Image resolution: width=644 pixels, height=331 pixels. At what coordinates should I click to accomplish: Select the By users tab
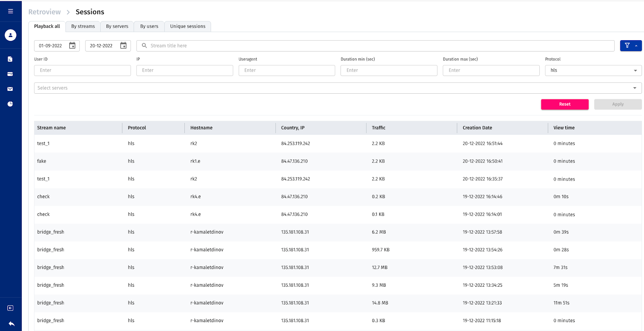click(149, 27)
